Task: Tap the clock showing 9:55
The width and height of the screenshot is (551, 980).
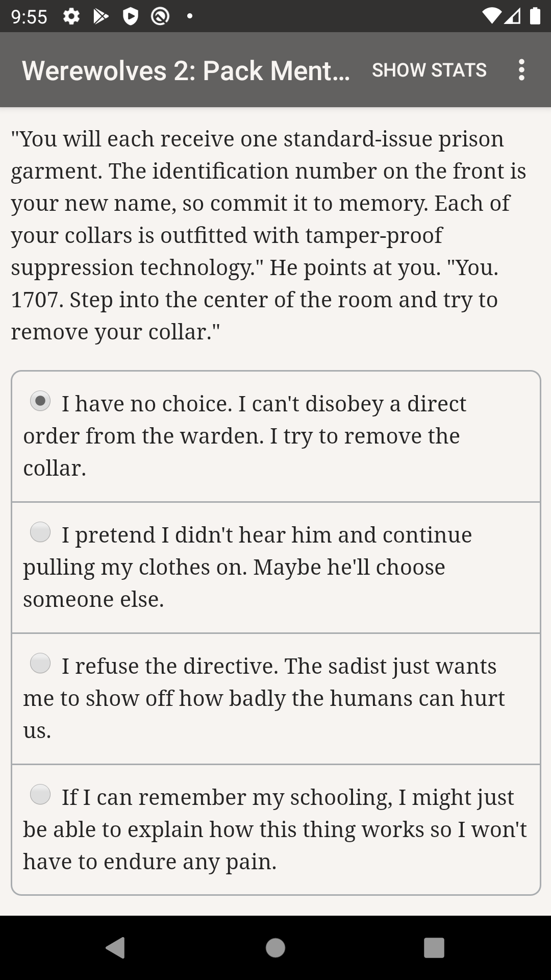Action: point(29,17)
